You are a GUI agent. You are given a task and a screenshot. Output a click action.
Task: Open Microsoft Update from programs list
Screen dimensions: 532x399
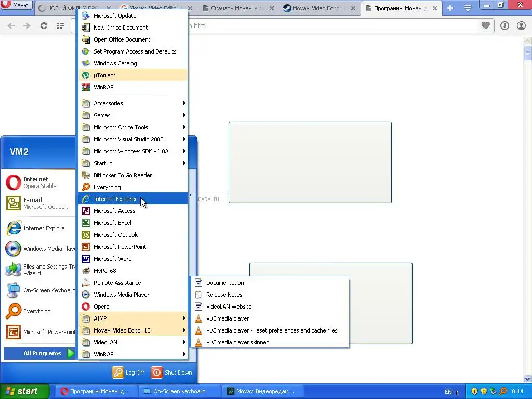pos(133,16)
